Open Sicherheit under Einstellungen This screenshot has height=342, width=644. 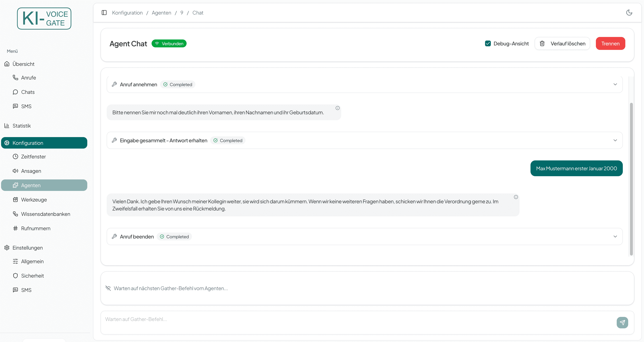tap(33, 276)
